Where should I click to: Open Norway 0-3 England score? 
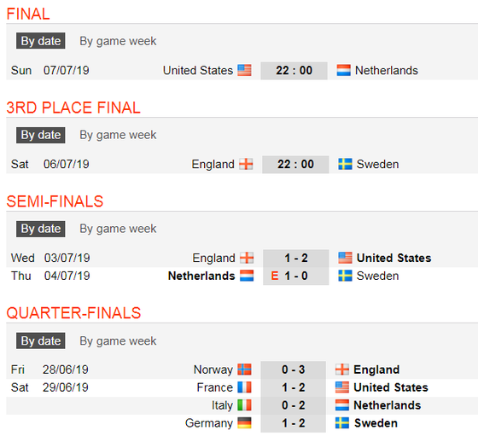click(x=294, y=369)
